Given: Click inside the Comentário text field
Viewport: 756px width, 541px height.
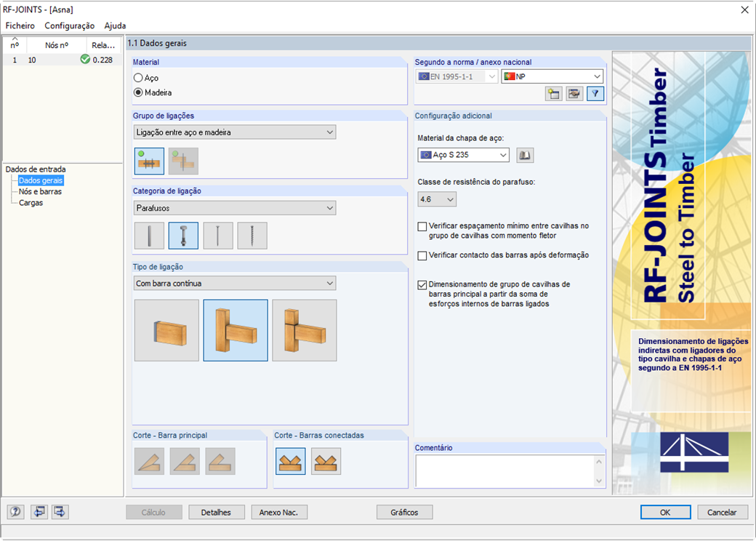Looking at the screenshot, I should tap(504, 471).
